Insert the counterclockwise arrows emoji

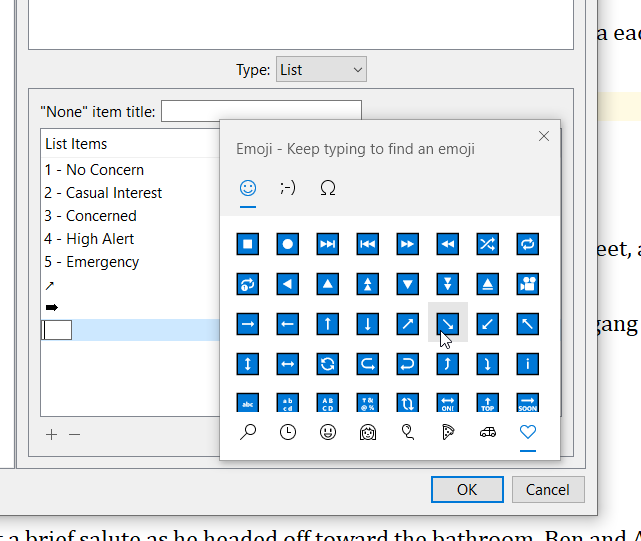click(327, 364)
